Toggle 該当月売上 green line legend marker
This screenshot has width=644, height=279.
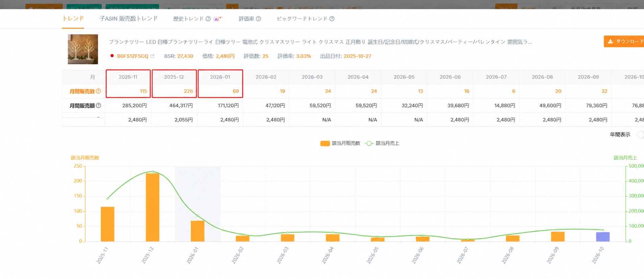click(x=369, y=143)
